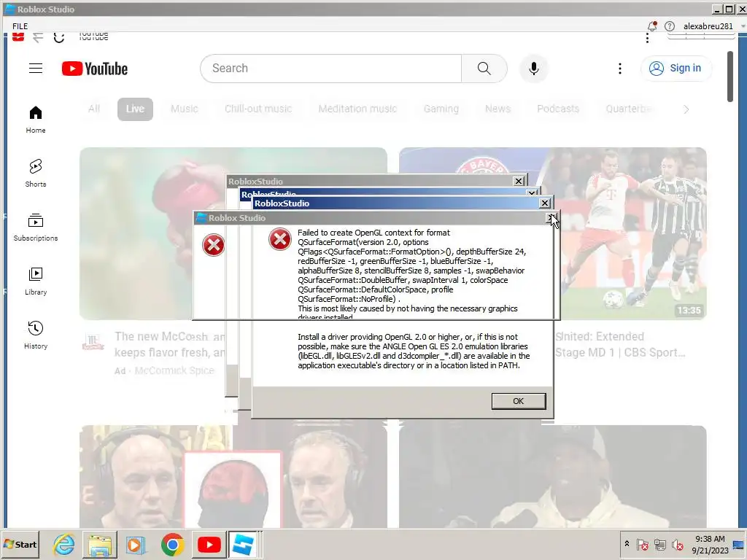Image resolution: width=747 pixels, height=560 pixels.
Task: Show more filter chips with right arrow
Action: click(x=686, y=109)
